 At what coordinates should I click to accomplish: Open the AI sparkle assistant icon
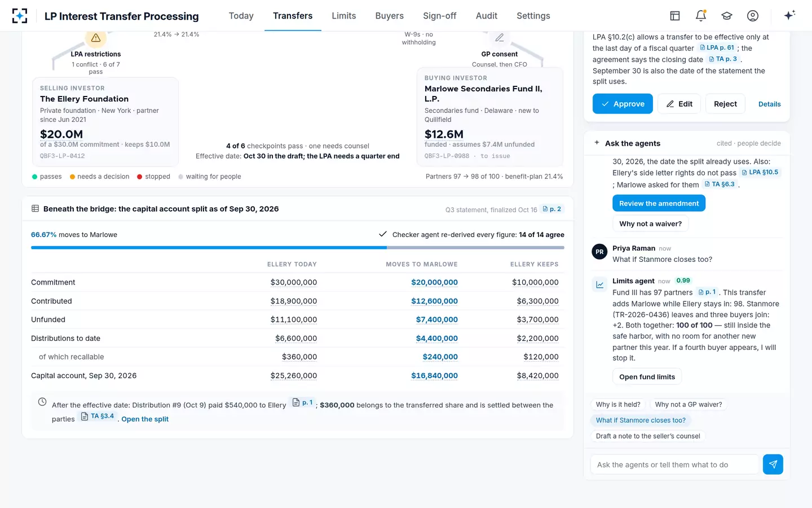[789, 15]
